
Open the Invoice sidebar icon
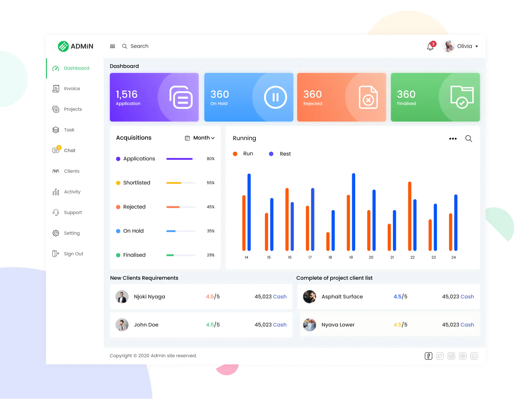56,88
